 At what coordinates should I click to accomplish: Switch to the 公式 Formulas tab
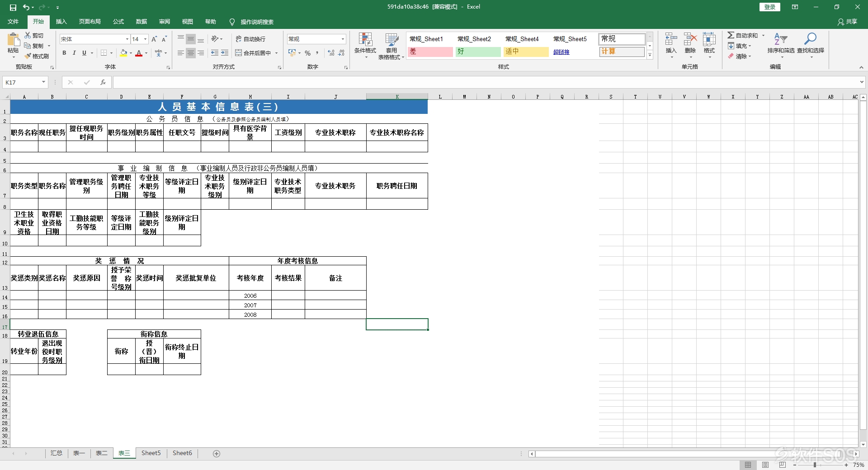pyautogui.click(x=118, y=22)
